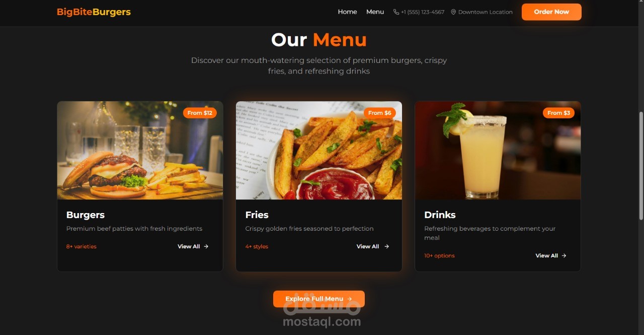Click the Burgers card heading
The height and width of the screenshot is (335, 644).
86,215
